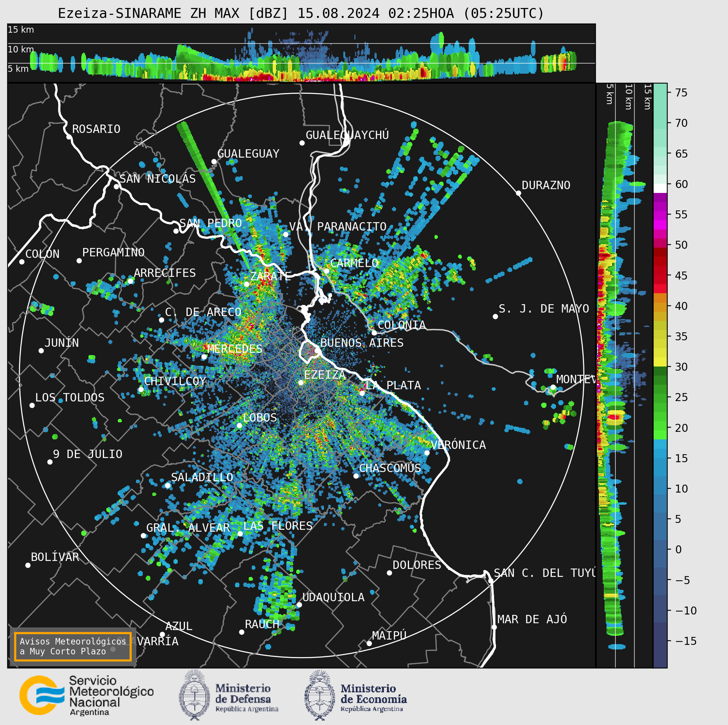728x725 pixels.
Task: Click the ZÁRATE city label
Action: point(271,276)
